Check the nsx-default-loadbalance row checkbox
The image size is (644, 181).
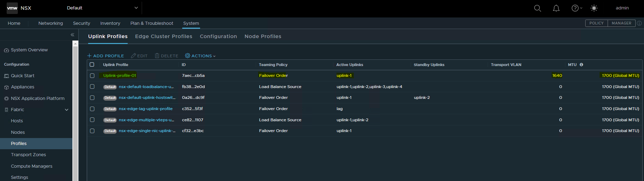[x=92, y=87]
